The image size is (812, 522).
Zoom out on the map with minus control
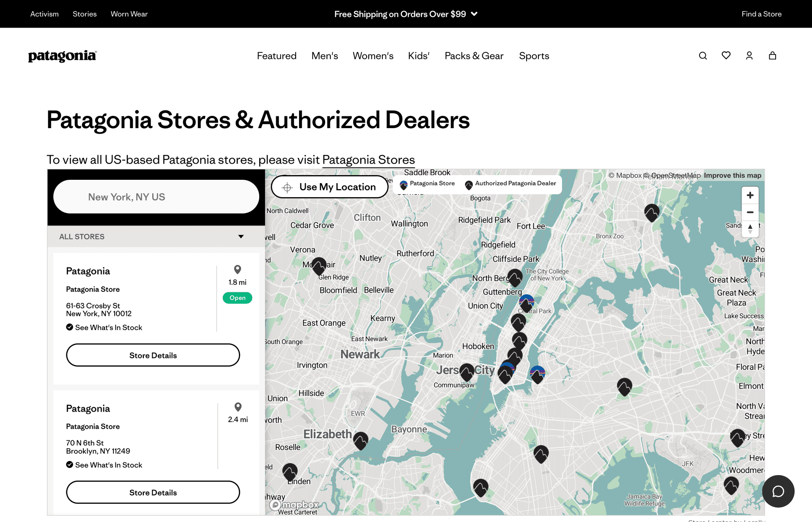pyautogui.click(x=750, y=212)
